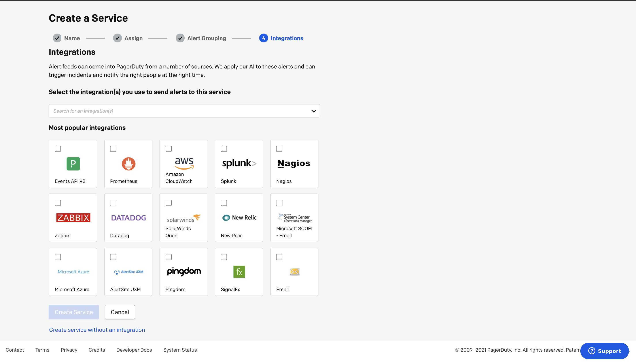This screenshot has height=364, width=636.
Task: Click the Cancel button
Action: [120, 312]
